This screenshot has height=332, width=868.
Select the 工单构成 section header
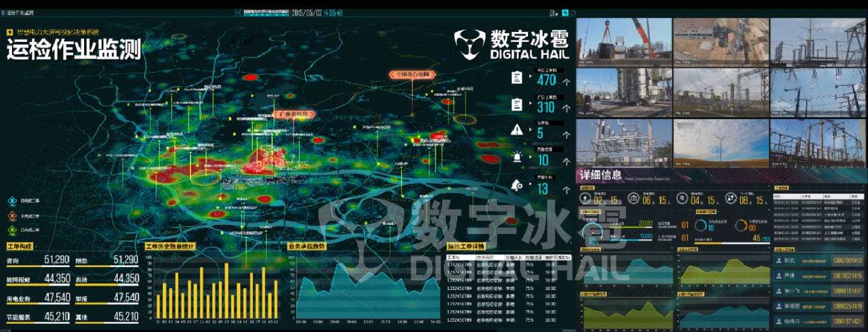[19, 246]
